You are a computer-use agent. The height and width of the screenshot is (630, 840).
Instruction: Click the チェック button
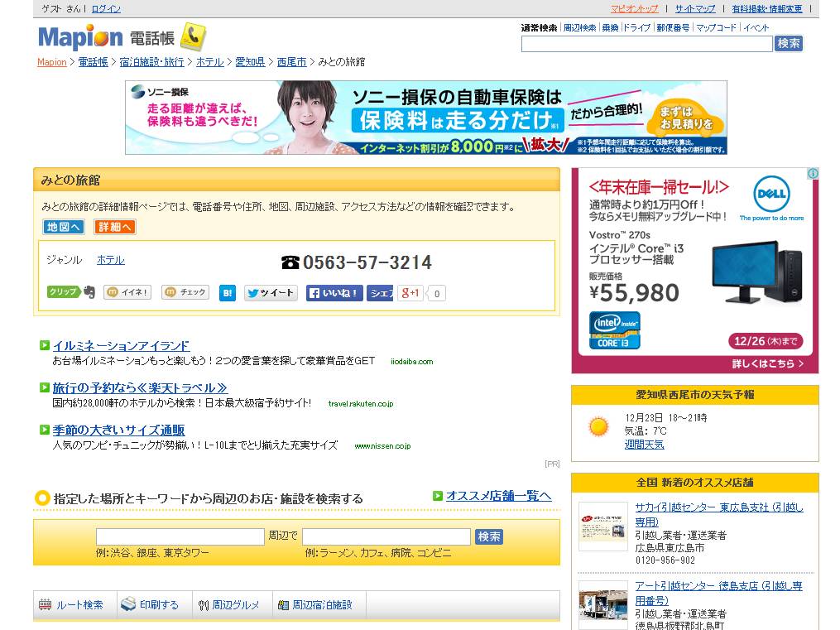pos(185,292)
